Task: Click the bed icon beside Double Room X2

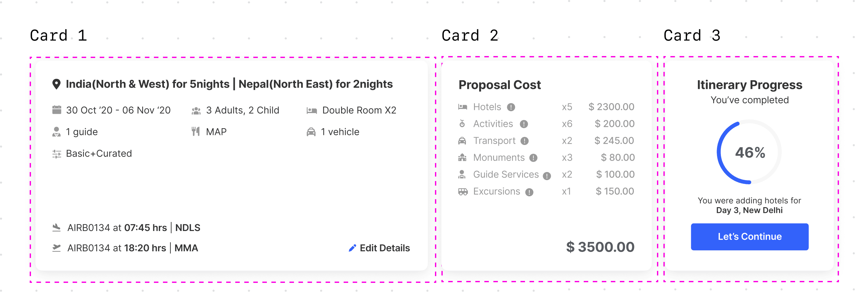Action: (x=311, y=111)
